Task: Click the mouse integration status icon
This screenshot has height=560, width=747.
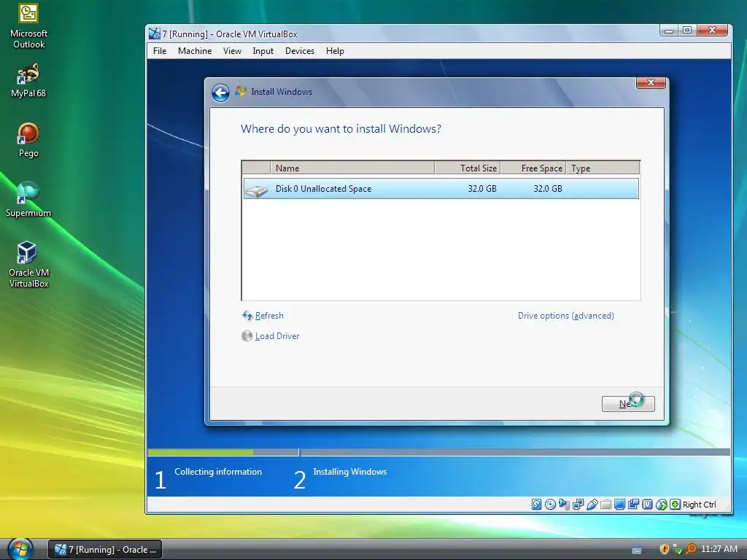Action: pyautogui.click(x=661, y=505)
